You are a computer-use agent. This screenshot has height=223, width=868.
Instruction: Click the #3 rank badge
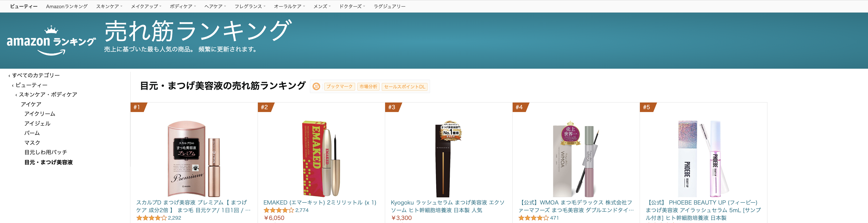coord(393,107)
